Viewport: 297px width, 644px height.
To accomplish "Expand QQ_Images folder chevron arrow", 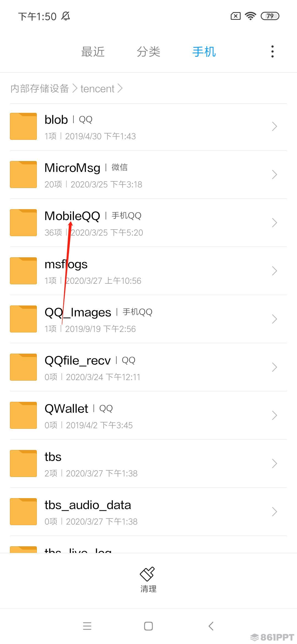I will 274,319.
